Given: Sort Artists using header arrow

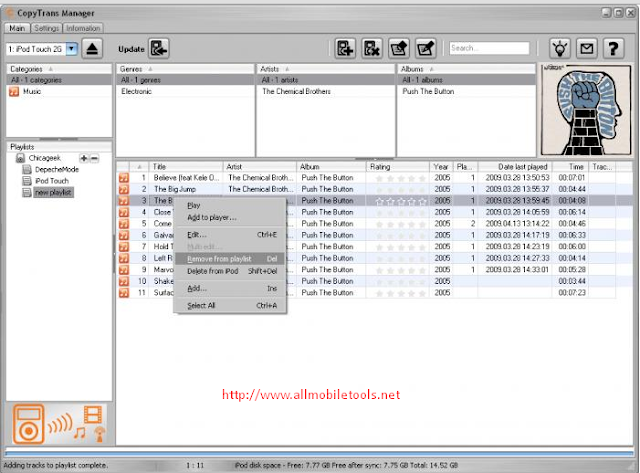Looking at the screenshot, I should (287, 69).
